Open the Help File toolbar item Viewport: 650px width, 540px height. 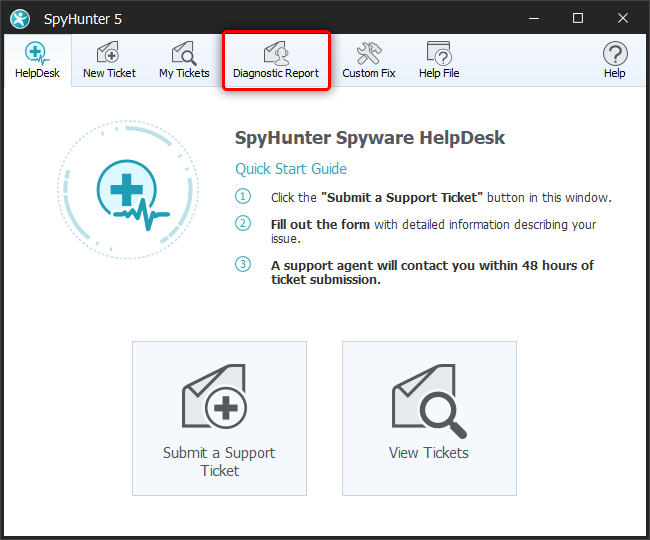click(440, 60)
